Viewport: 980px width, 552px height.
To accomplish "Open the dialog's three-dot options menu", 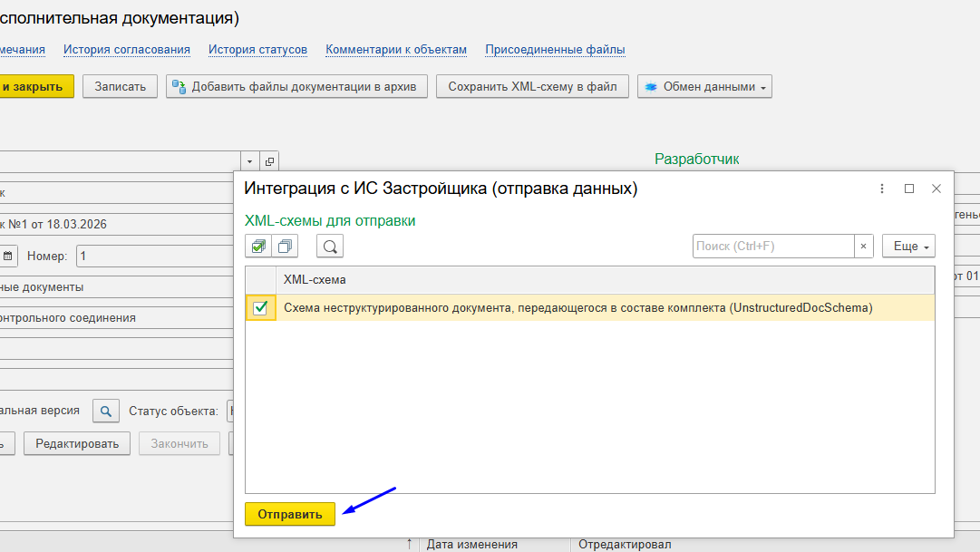I will [882, 189].
